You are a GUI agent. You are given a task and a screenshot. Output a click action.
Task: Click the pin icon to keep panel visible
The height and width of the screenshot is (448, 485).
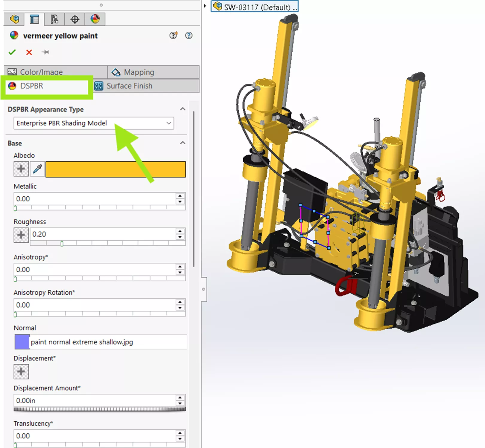coord(45,52)
